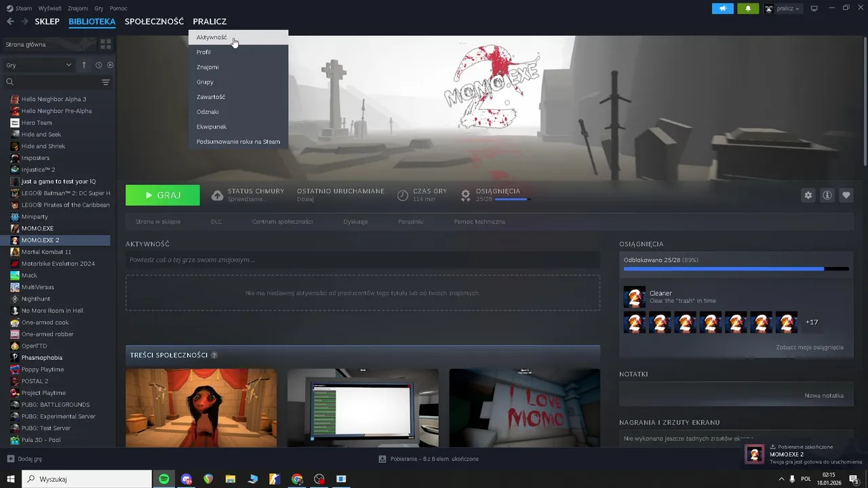Select Profil in the dropdown menu
Image resolution: width=868 pixels, height=488 pixels.
pos(238,52)
